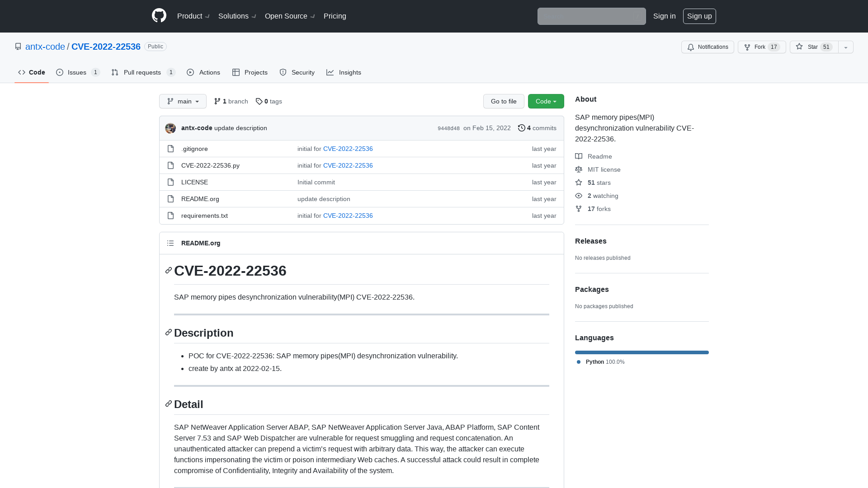Click the Releases heading link
Screen dimensions: 868x488
[590, 241]
